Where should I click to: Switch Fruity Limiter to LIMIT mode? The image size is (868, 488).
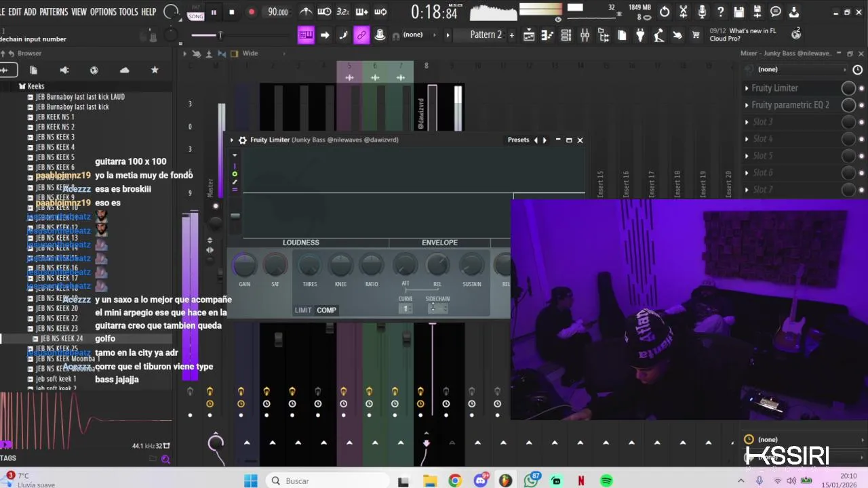tap(303, 310)
